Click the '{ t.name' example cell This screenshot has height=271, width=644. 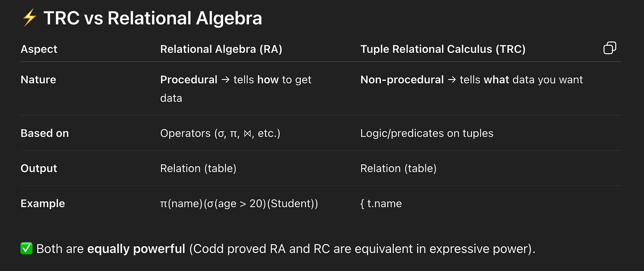381,203
